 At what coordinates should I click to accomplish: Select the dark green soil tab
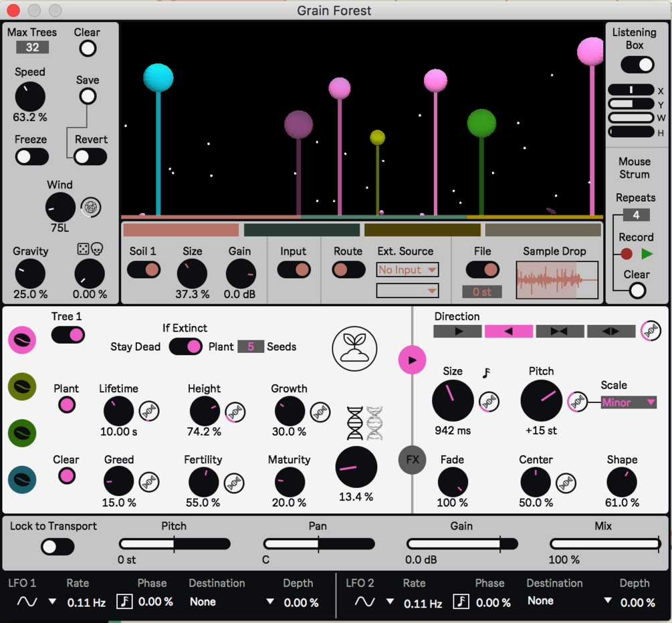tap(302, 230)
